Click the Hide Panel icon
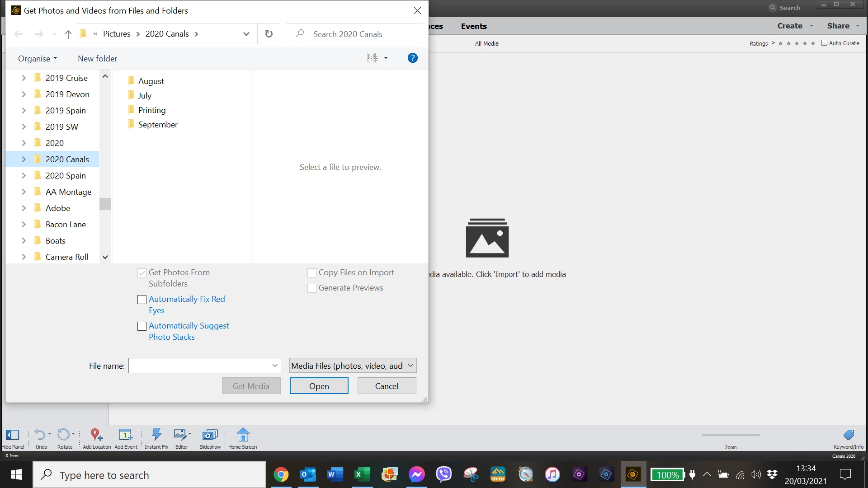The height and width of the screenshot is (488, 868). coord(13,435)
